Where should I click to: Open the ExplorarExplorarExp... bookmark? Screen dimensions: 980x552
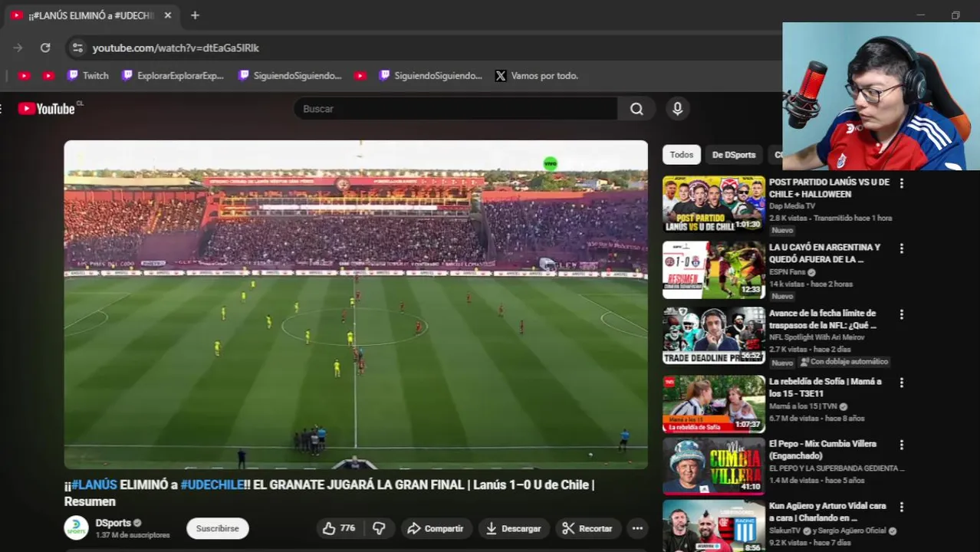point(173,76)
